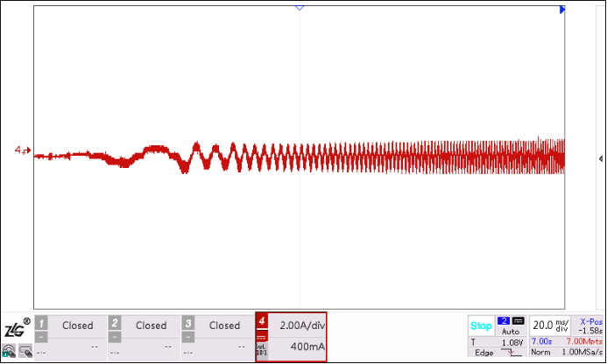Click channel 4 DC coupling icon
The height and width of the screenshot is (364, 607).
(x=262, y=337)
